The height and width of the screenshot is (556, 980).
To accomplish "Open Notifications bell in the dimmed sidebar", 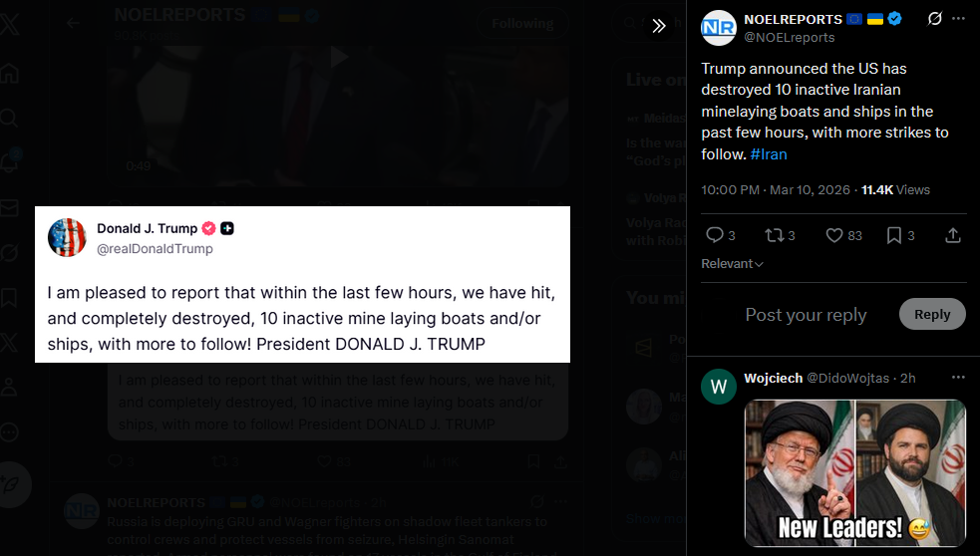I will (x=10, y=161).
